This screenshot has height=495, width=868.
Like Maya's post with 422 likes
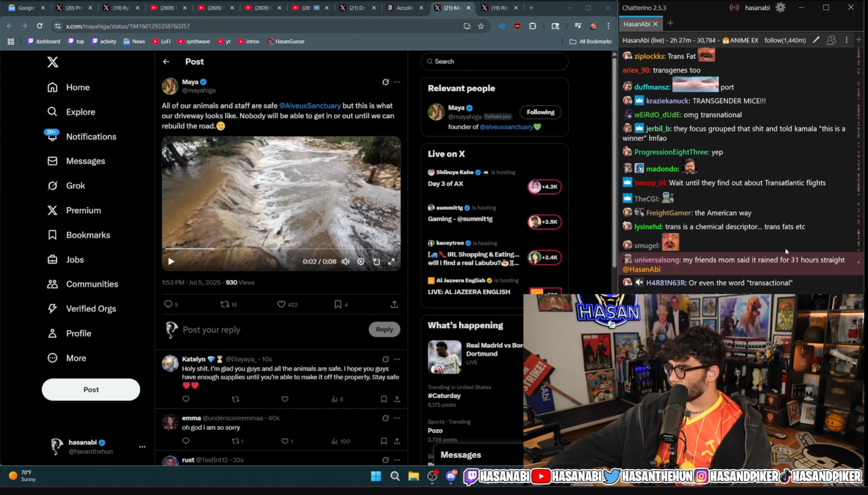point(287,304)
